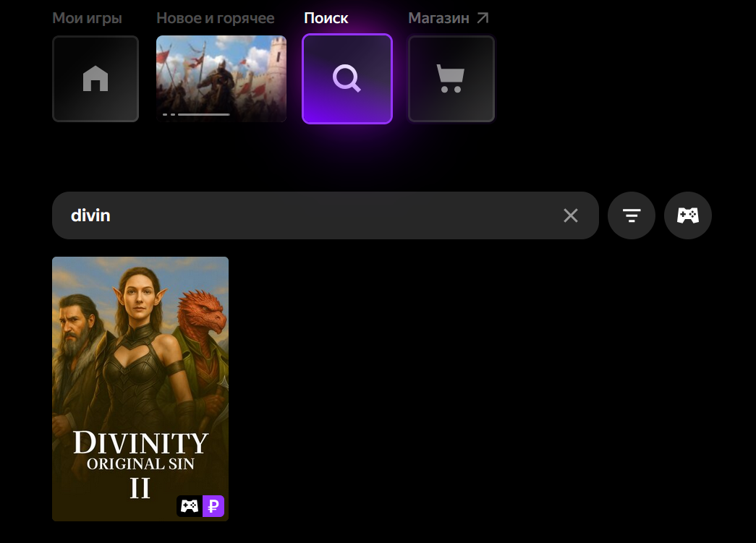The height and width of the screenshot is (543, 756).
Task: Open the search filters button
Action: click(x=631, y=215)
